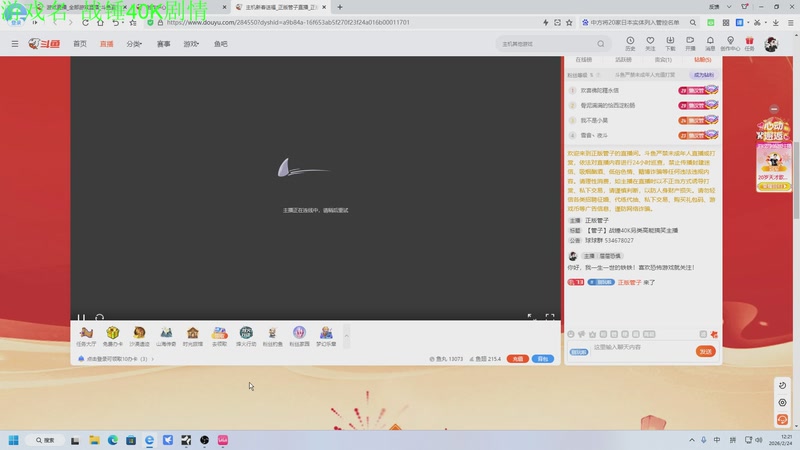Click browser address bar URL
This screenshot has width=800, height=450.
pyautogui.click(x=288, y=22)
